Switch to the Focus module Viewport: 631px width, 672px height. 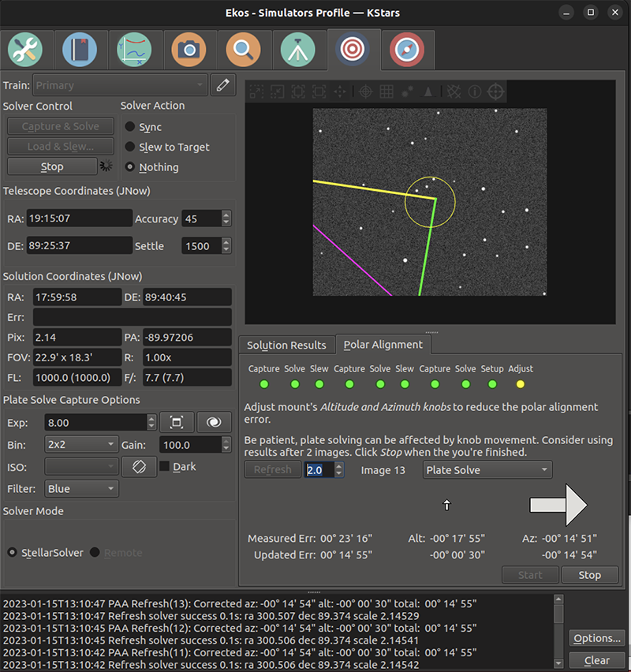243,48
